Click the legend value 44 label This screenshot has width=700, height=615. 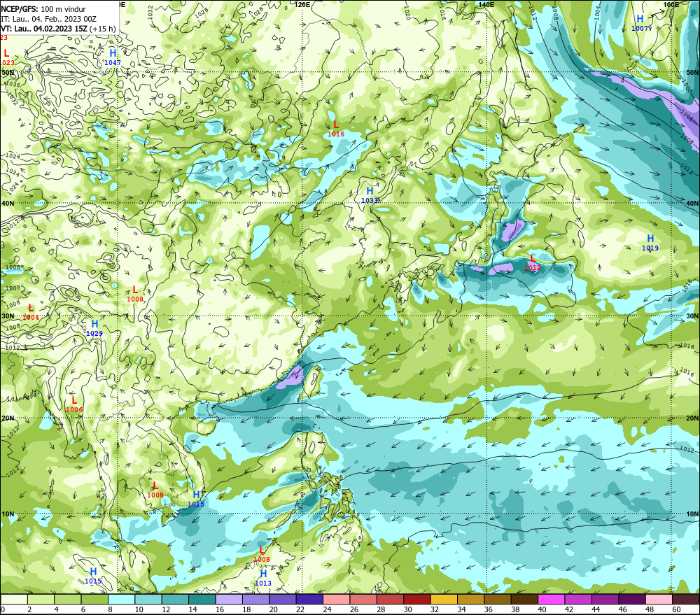(x=596, y=609)
